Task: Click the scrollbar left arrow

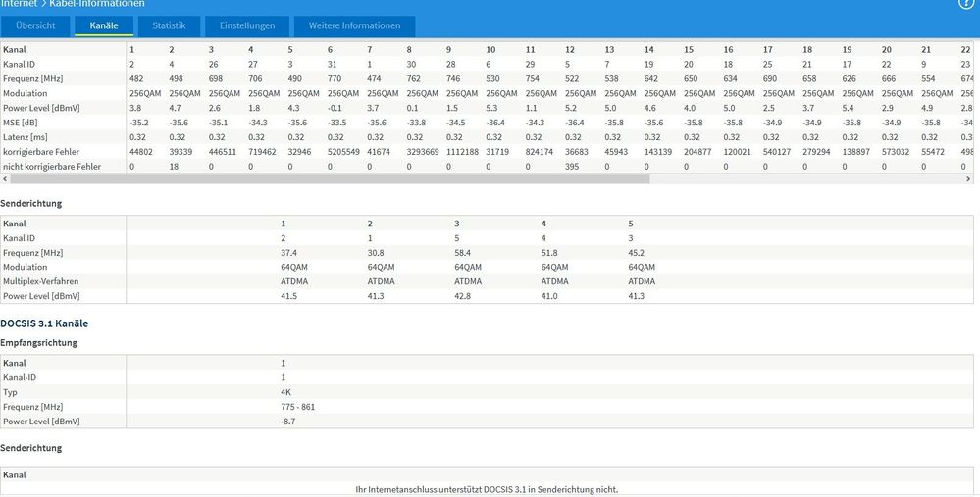Action: tap(5, 178)
